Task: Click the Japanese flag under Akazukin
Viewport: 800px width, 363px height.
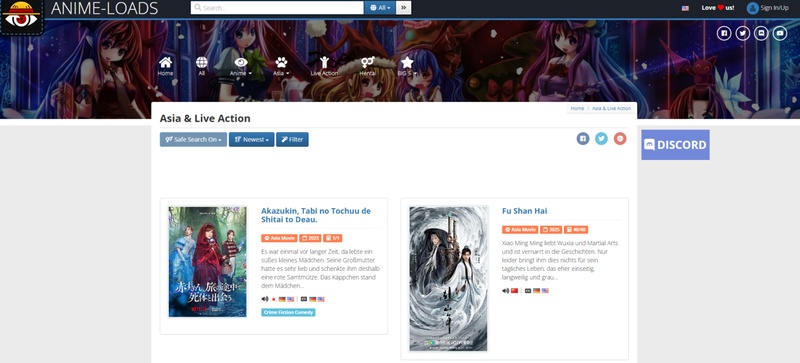Action: point(273,299)
